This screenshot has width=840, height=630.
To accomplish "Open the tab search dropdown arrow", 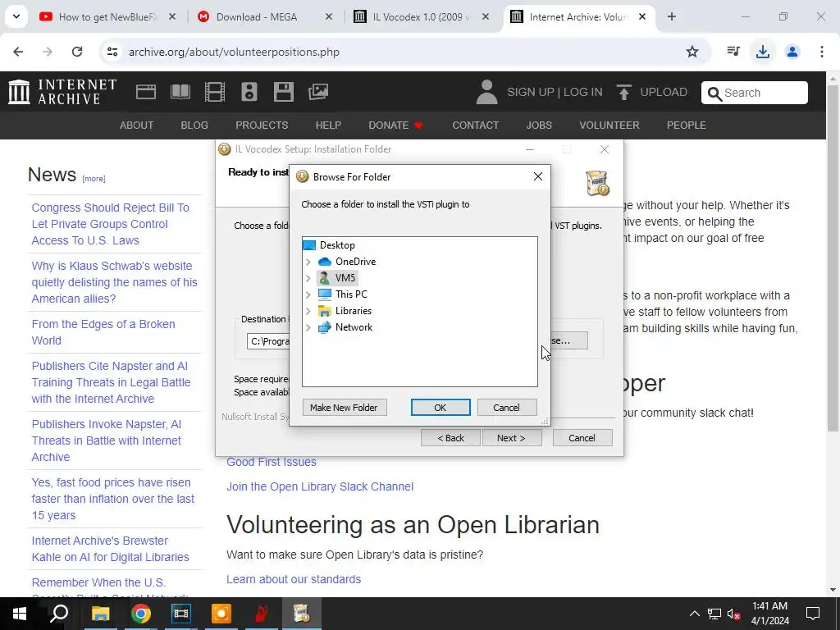I will coord(16,16).
